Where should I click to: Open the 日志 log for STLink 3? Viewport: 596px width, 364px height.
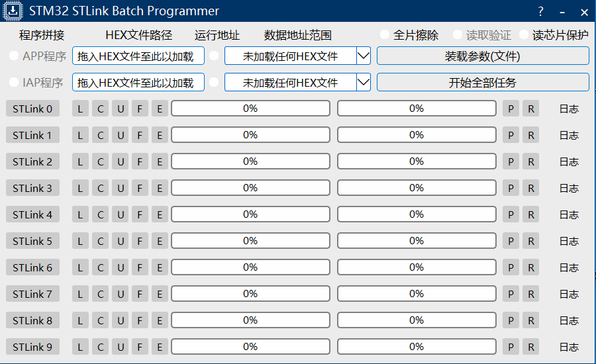coord(569,188)
